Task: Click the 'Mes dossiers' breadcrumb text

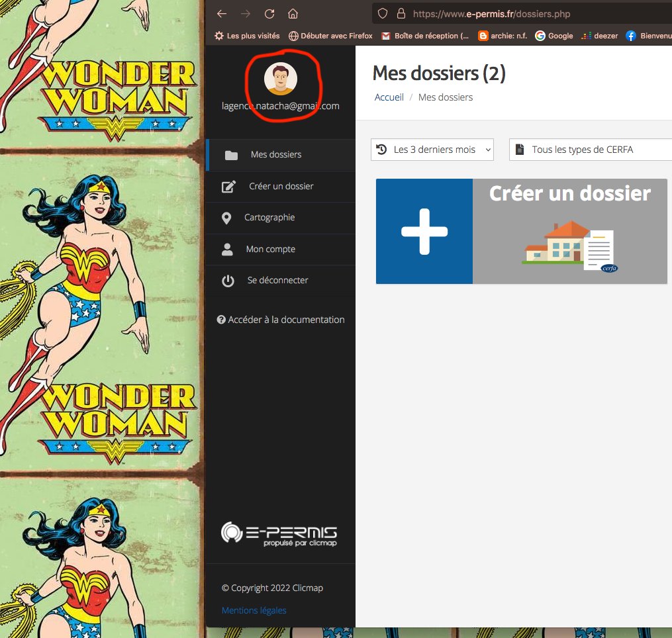Action: coord(446,97)
